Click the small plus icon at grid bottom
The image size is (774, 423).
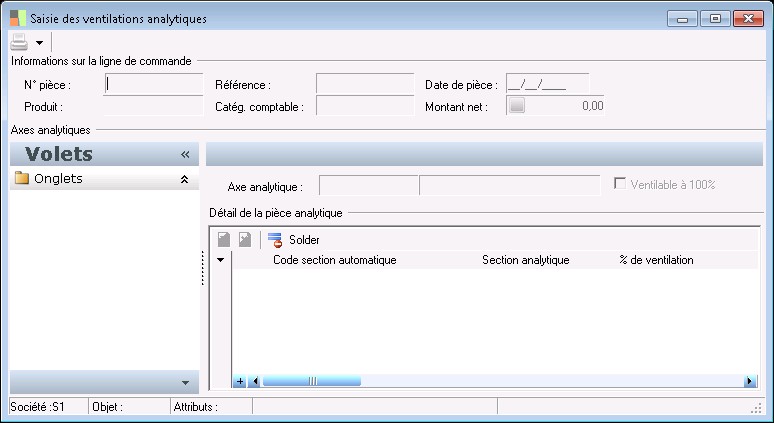tap(240, 381)
